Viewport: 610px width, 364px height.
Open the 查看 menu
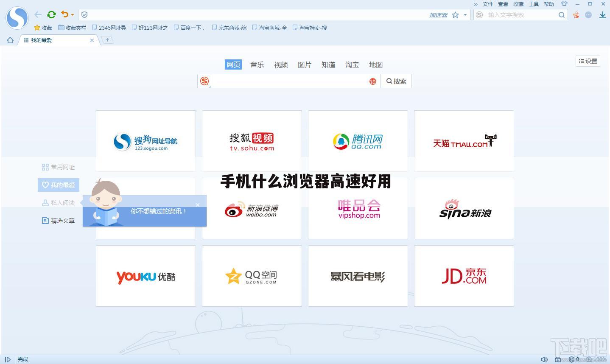click(x=503, y=4)
